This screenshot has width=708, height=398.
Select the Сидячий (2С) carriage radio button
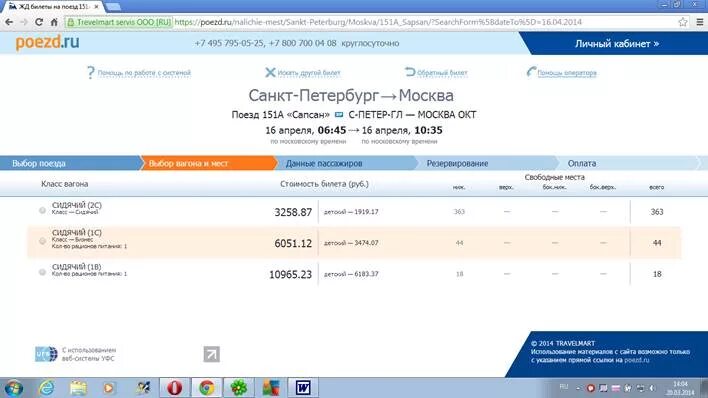(x=42, y=210)
